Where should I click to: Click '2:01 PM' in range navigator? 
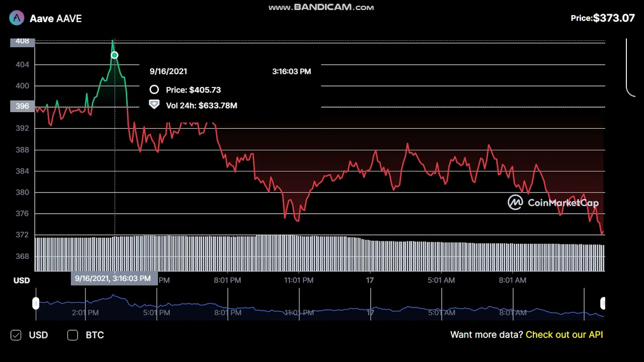coord(85,313)
